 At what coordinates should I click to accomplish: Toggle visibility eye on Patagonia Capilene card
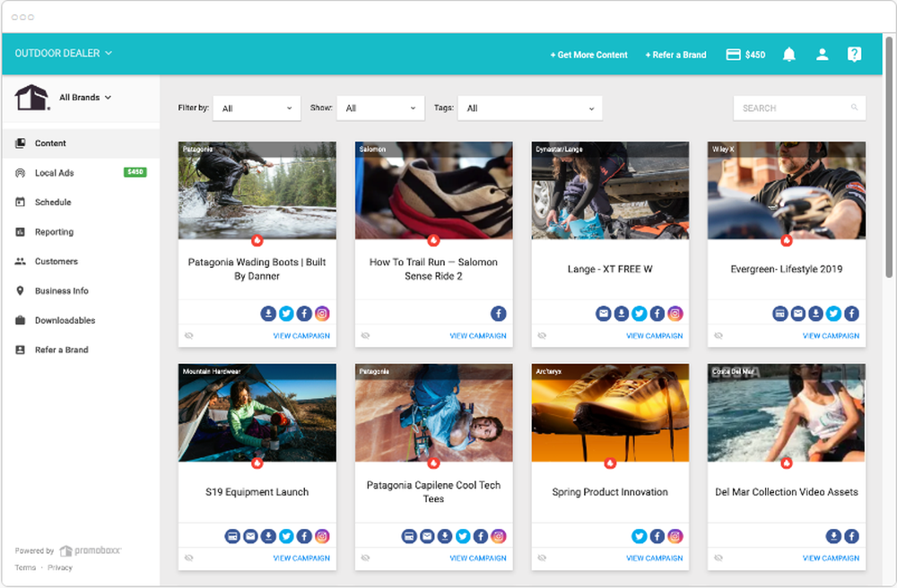pos(366,558)
